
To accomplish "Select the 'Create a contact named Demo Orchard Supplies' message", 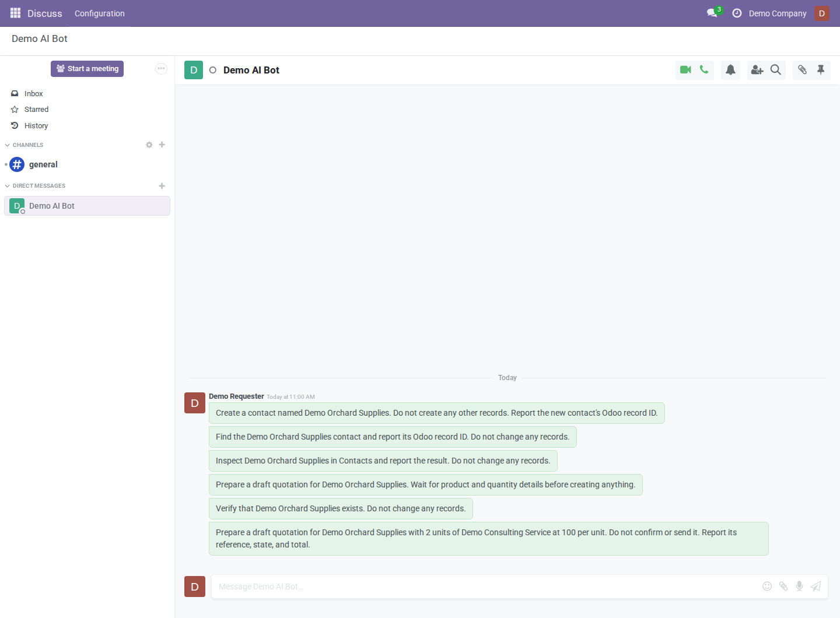I will [x=437, y=413].
